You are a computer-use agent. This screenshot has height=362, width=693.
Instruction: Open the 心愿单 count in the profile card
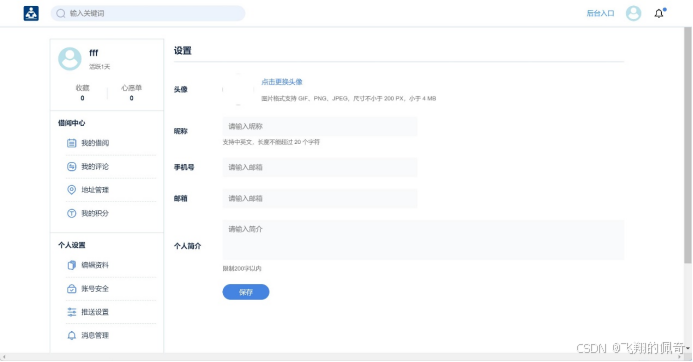(131, 93)
